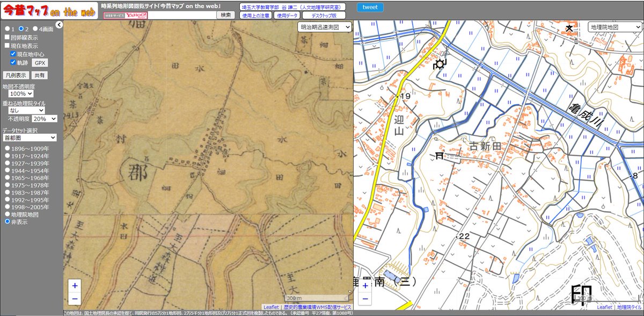Zoom in on the right GSI map
Image resolution: width=644 pixels, height=316 pixels.
365,286
